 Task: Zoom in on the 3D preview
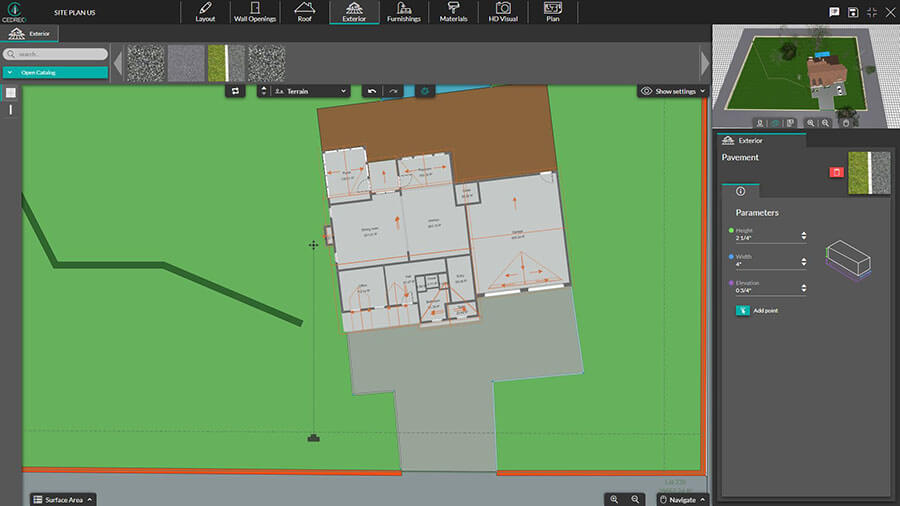tap(808, 123)
